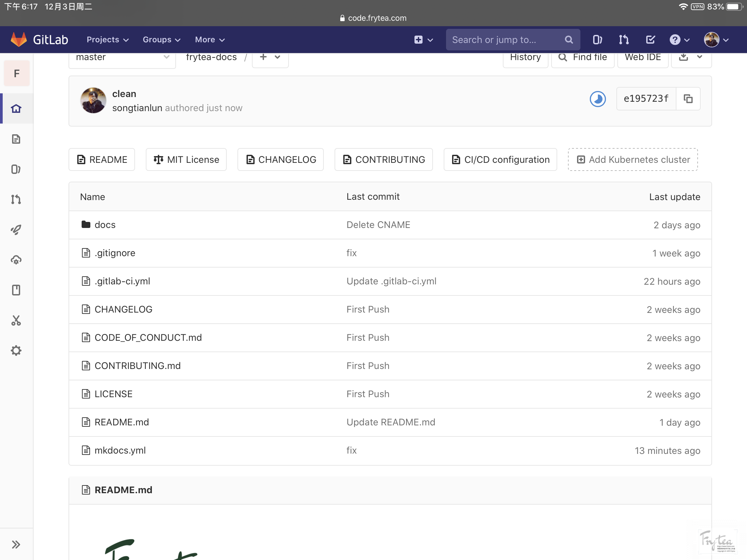The height and width of the screenshot is (560, 747).
Task: Open Merge Requests in the left sidebar
Action: pyautogui.click(x=16, y=199)
